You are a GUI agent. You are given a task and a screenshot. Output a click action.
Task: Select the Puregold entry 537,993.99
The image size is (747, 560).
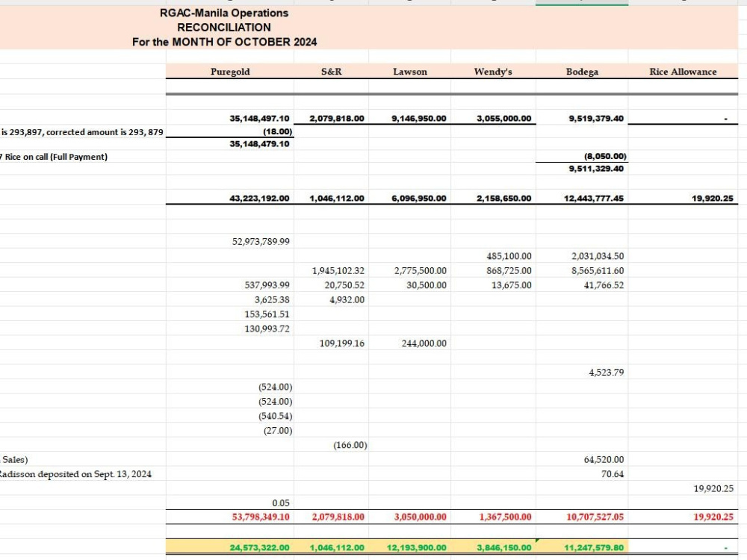tap(267, 285)
